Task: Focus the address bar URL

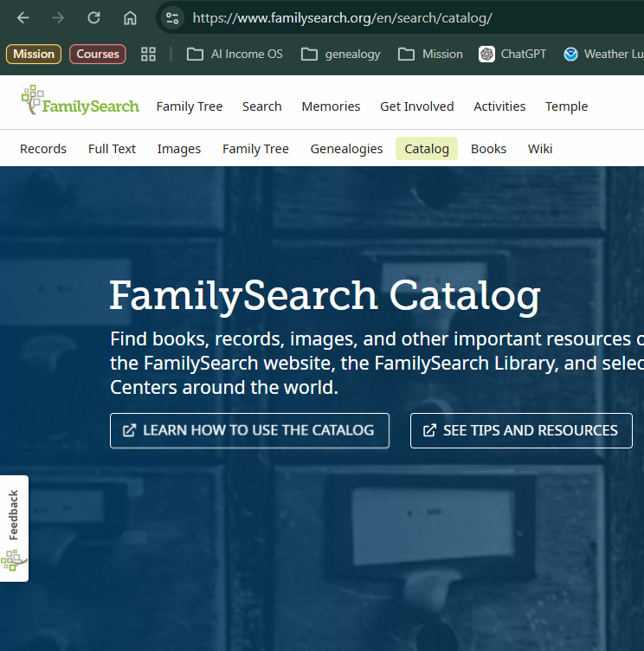Action: pos(342,18)
